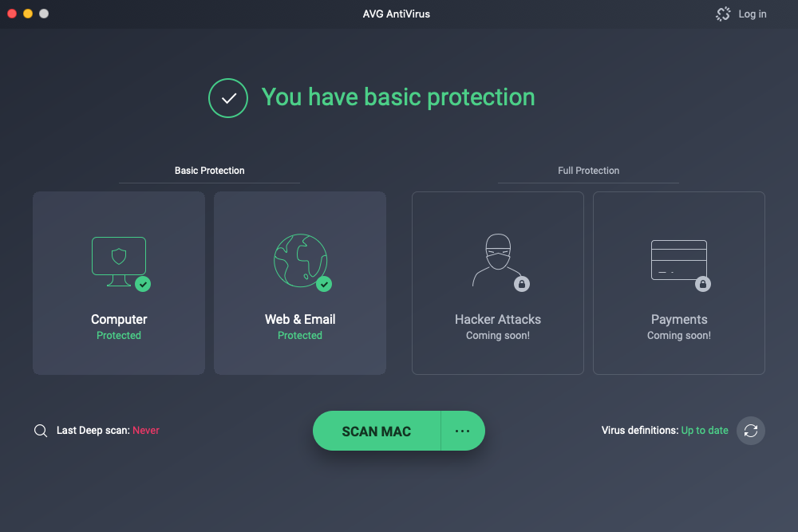This screenshot has width=798, height=532.
Task: Click the AVG AntiVirus window title
Action: (x=397, y=14)
